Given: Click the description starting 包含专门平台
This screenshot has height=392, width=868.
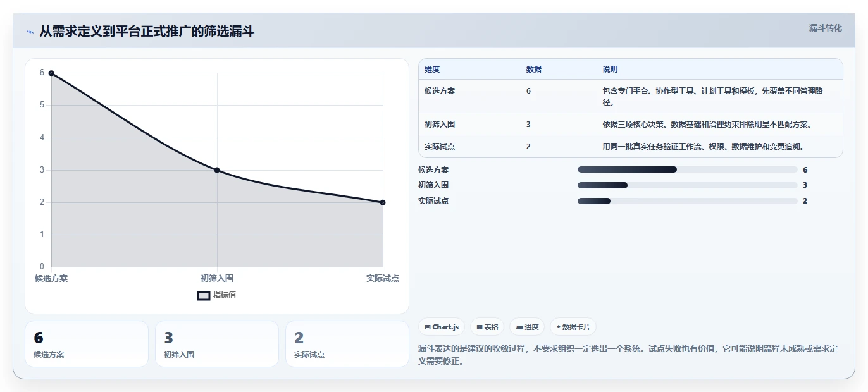Looking at the screenshot, I should 713,97.
